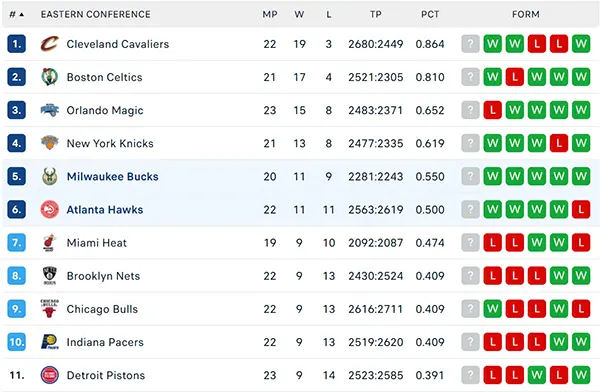
Task: Select the MP column header
Action: pyautogui.click(x=270, y=15)
